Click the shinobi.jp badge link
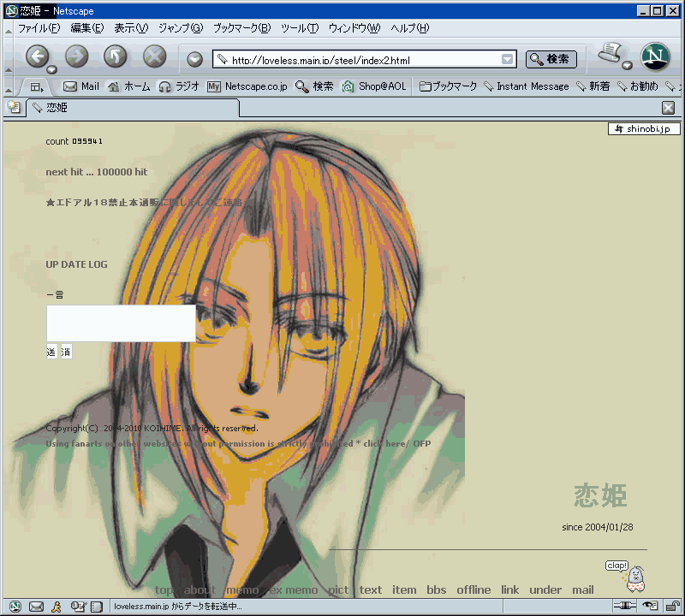Image resolution: width=685 pixels, height=616 pixels. click(644, 129)
